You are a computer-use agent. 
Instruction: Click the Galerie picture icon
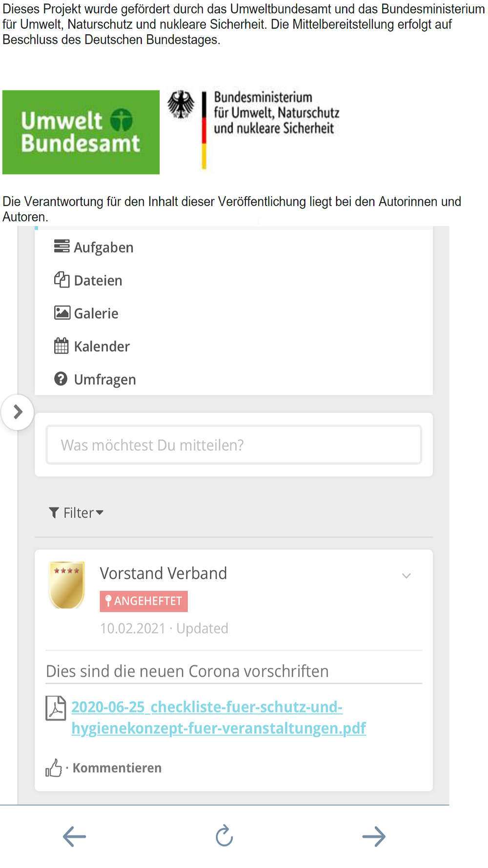[62, 312]
